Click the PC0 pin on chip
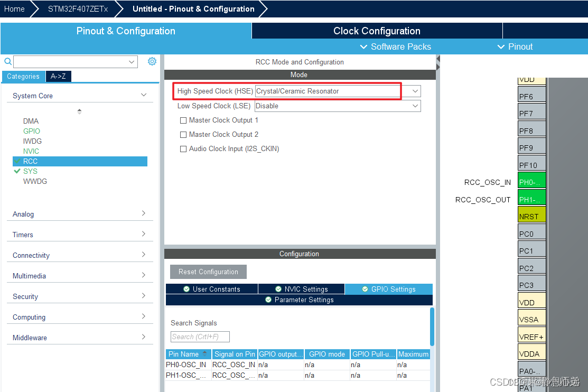The image size is (588, 392). [532, 232]
